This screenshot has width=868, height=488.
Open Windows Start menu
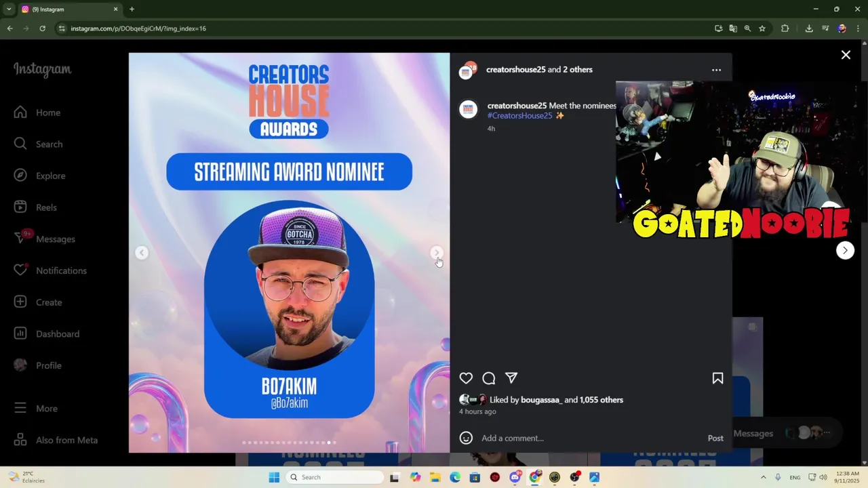coord(274,477)
